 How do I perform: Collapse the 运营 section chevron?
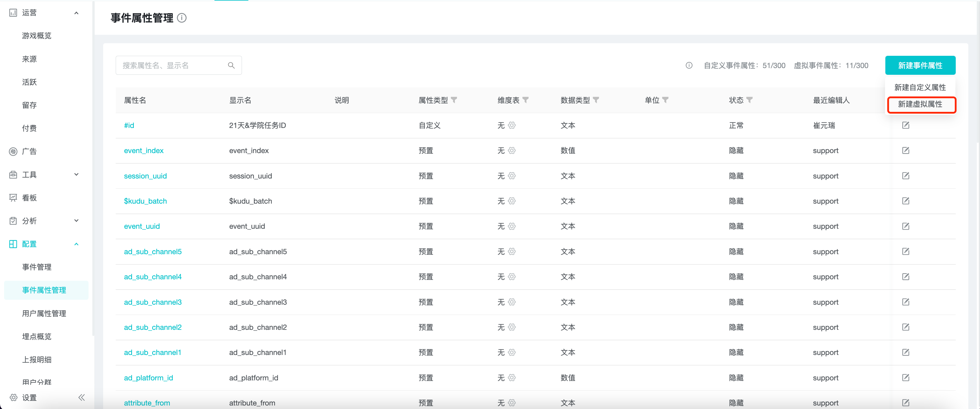[77, 13]
